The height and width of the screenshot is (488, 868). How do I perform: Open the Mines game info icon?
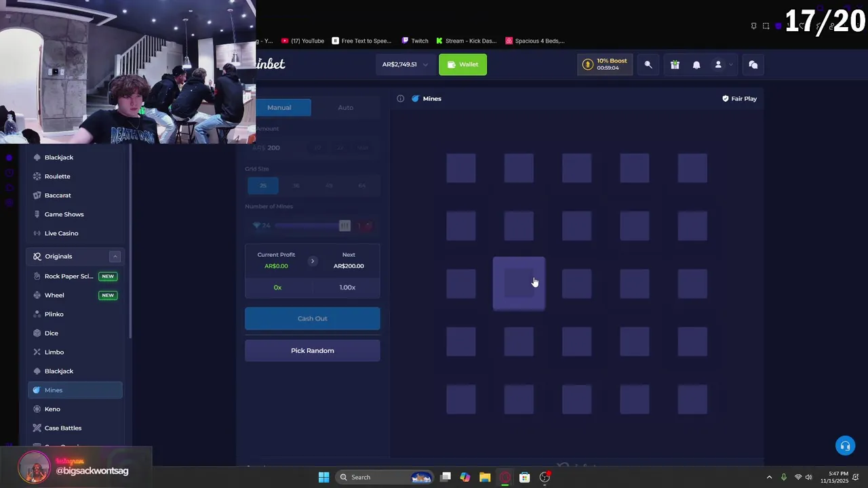pyautogui.click(x=400, y=98)
